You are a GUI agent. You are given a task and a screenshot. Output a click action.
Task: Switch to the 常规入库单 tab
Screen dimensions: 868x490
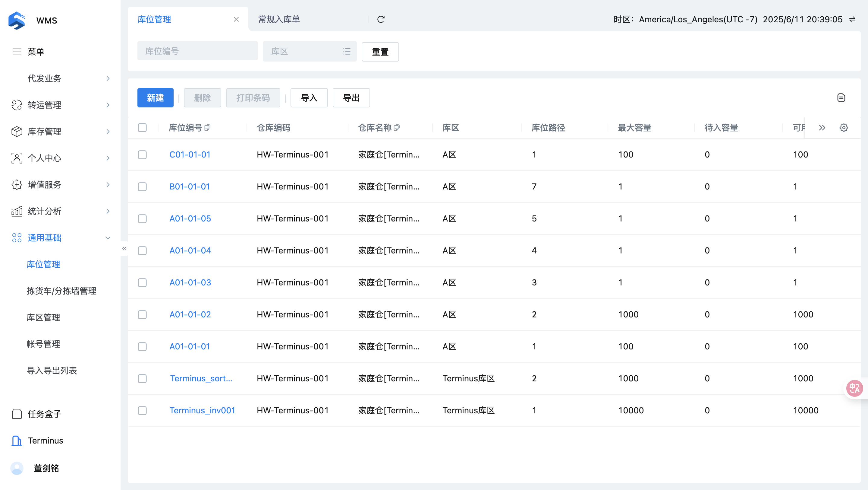279,20
